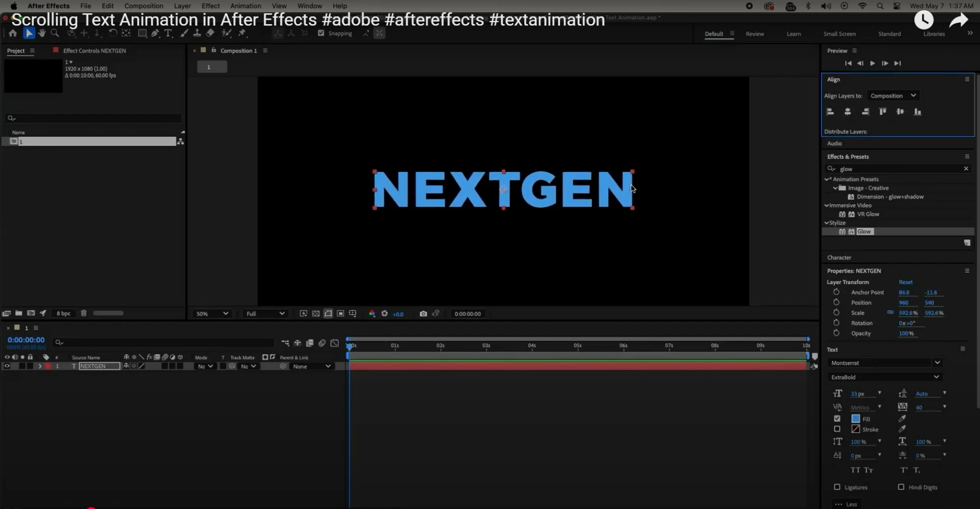This screenshot has width=980, height=509.
Task: Open the Montserrat font family dropdown
Action: pyautogui.click(x=884, y=363)
